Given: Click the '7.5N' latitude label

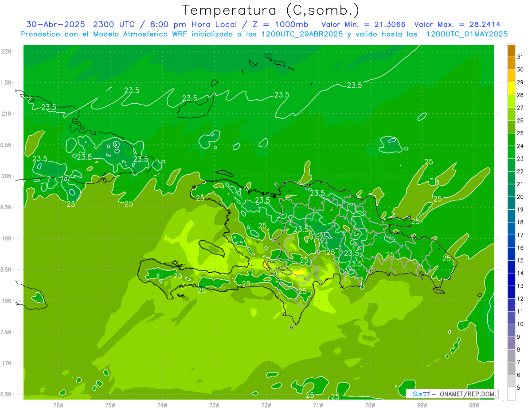Looking at the screenshot, I should pos(7,332).
